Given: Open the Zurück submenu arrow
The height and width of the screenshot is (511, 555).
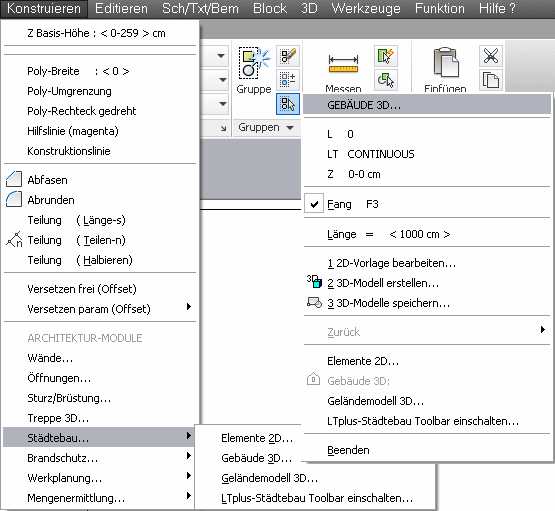Looking at the screenshot, I should pyautogui.click(x=543, y=330).
